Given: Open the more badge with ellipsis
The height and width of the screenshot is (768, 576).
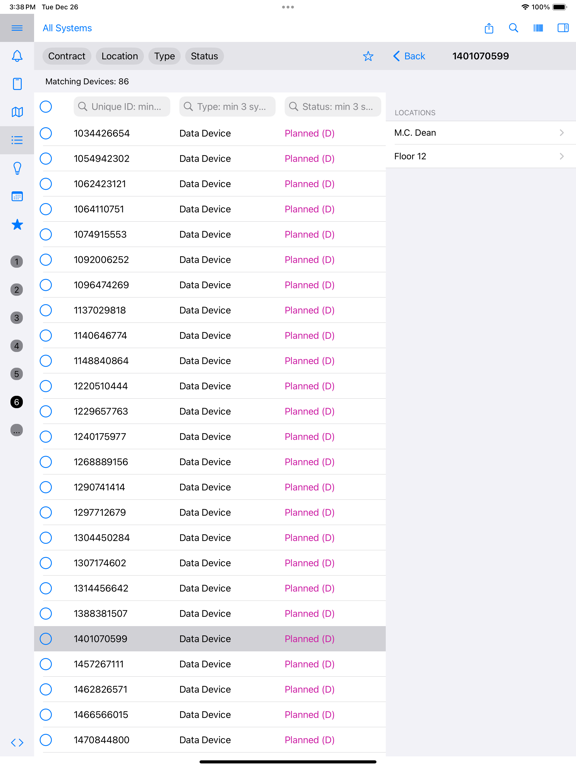Looking at the screenshot, I should click(17, 431).
